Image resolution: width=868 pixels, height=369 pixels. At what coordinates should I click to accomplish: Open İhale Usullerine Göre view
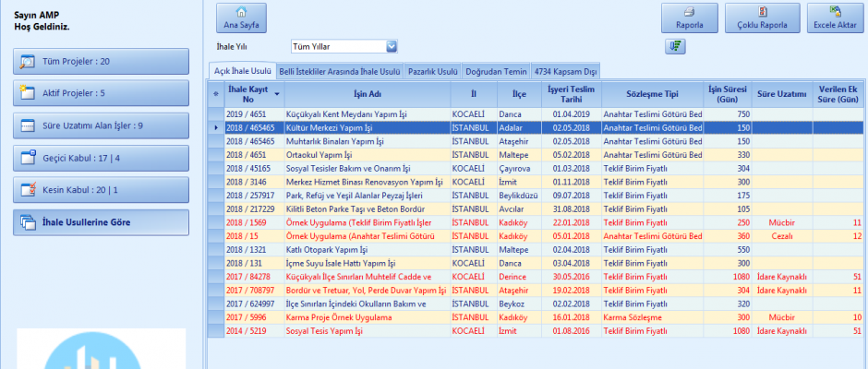[102, 222]
